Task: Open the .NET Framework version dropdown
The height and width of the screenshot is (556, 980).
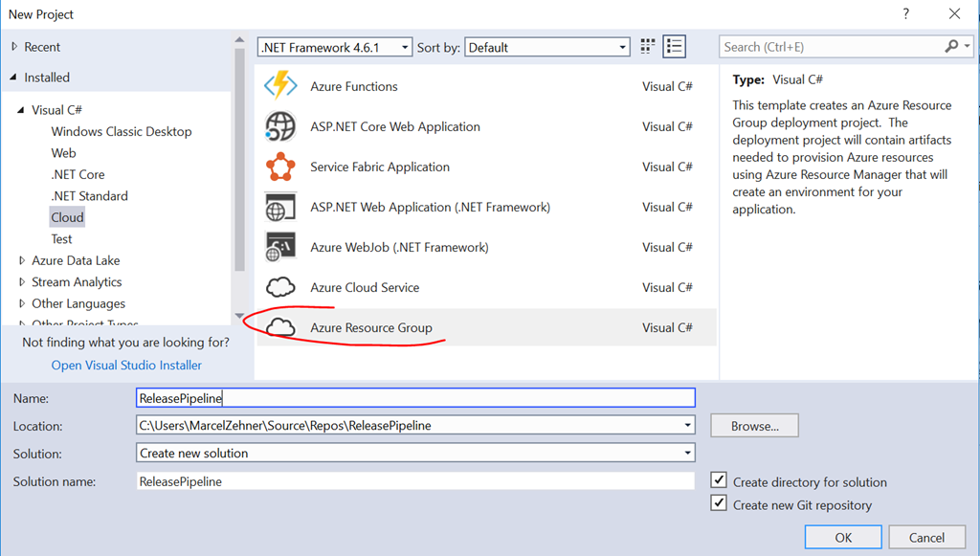Action: tap(335, 47)
